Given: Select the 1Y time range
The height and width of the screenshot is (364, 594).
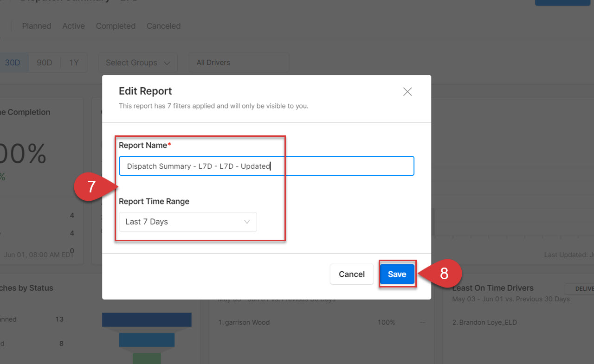Looking at the screenshot, I should point(74,63).
